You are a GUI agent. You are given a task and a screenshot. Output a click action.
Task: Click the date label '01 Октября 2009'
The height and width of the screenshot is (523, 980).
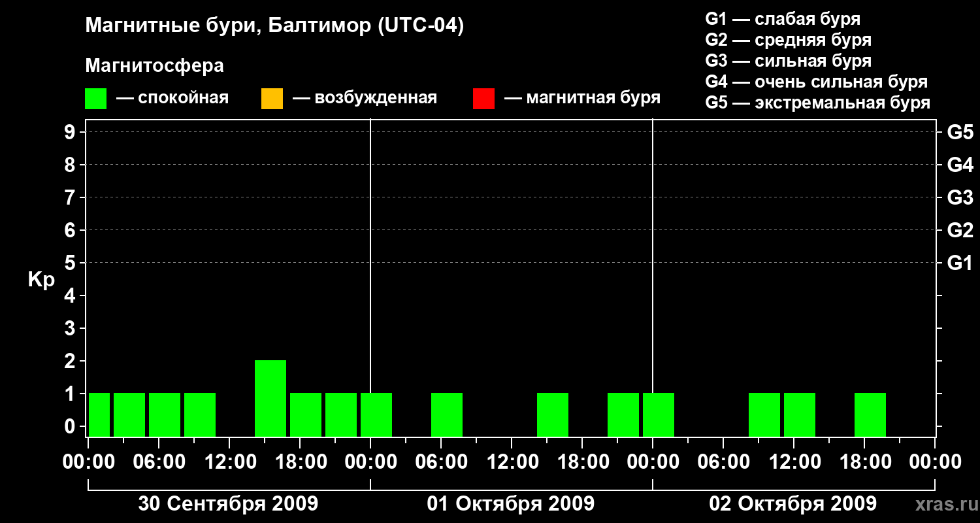pyautogui.click(x=511, y=503)
